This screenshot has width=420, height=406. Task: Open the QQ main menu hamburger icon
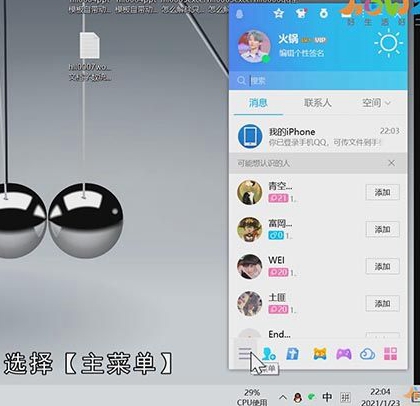coord(245,354)
